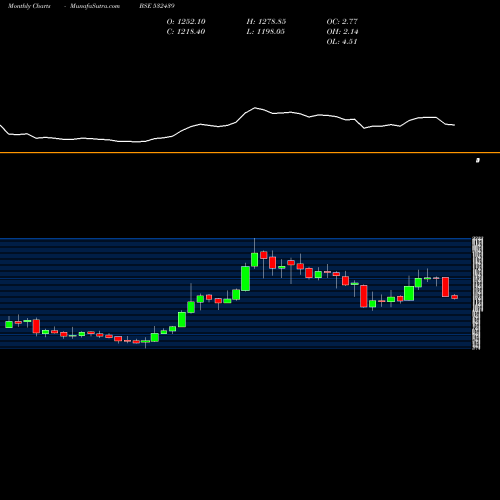Click the 'OC: 2.77' reading
This screenshot has height=500, width=500.
(x=342, y=22)
